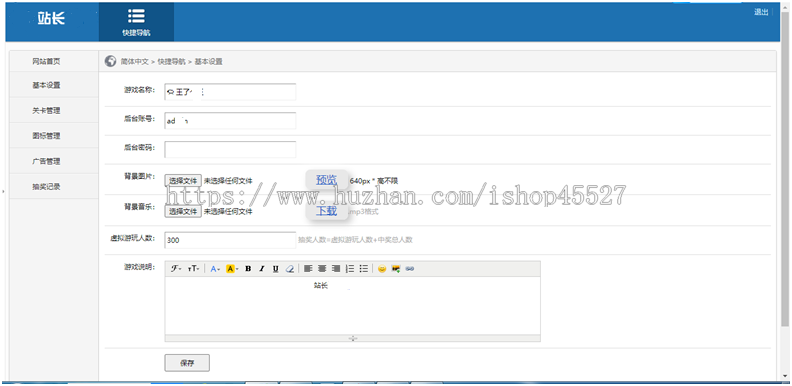Open 抽奖记录 in the sidebar
Screen dimensions: 792x386
point(46,186)
